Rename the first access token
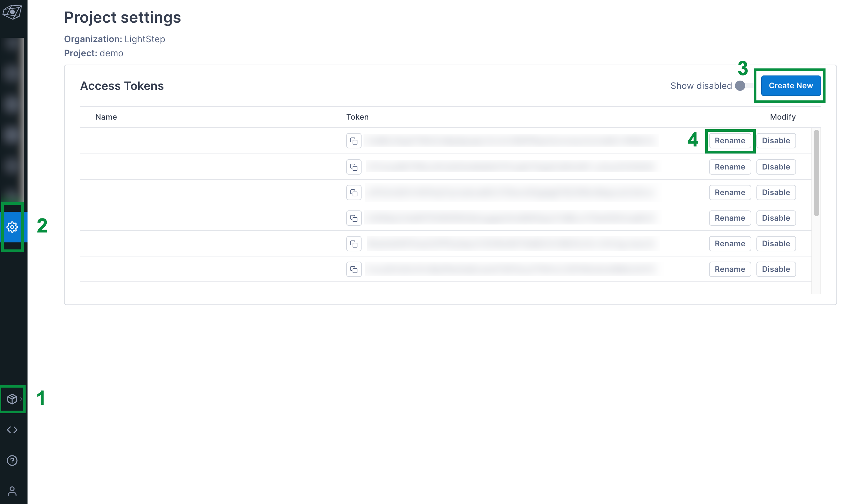Screen dimensions: 846x504 pos(730,141)
